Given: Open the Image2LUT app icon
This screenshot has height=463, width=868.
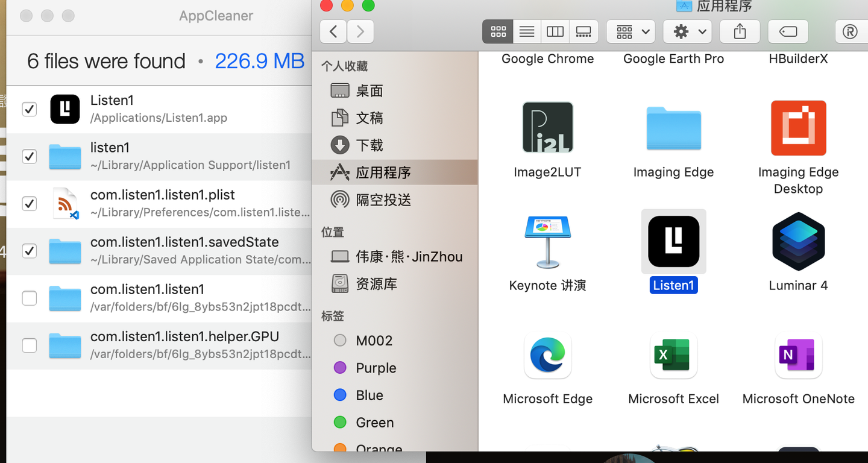Looking at the screenshot, I should click(x=547, y=127).
